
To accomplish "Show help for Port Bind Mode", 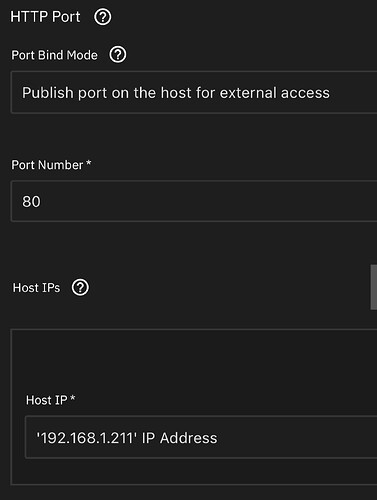I will tap(118, 55).
